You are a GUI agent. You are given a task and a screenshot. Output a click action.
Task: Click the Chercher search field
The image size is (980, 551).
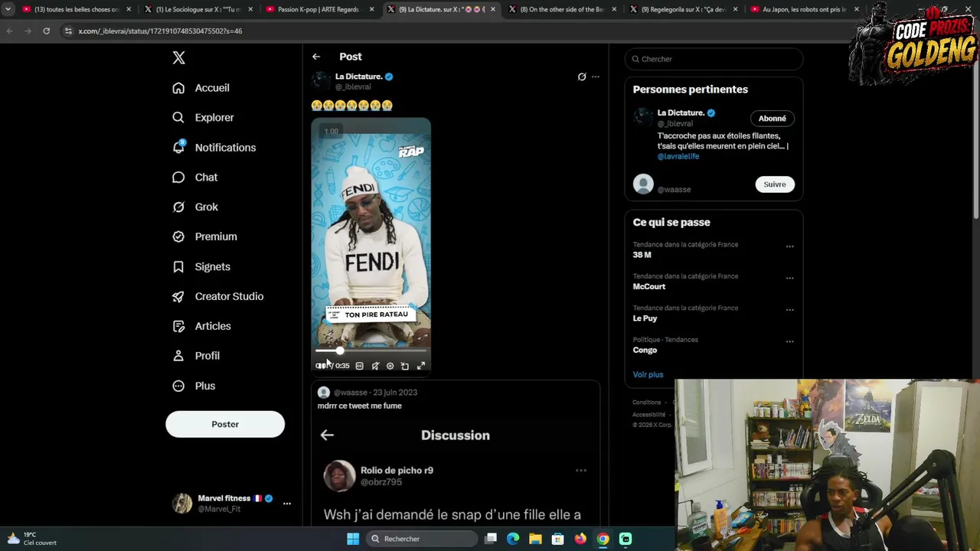(x=714, y=59)
